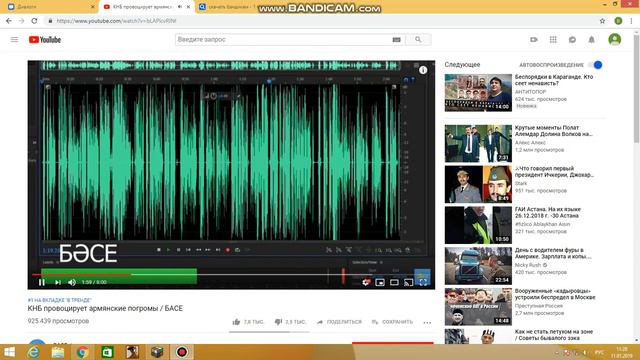Click the youtube.com address bar
The image size is (640, 360).
(318, 21)
